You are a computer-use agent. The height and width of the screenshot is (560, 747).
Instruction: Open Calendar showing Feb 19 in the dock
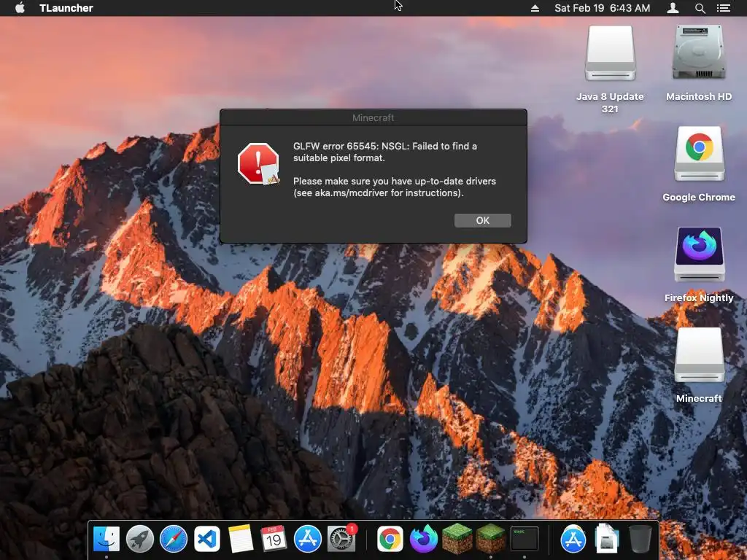(274, 539)
